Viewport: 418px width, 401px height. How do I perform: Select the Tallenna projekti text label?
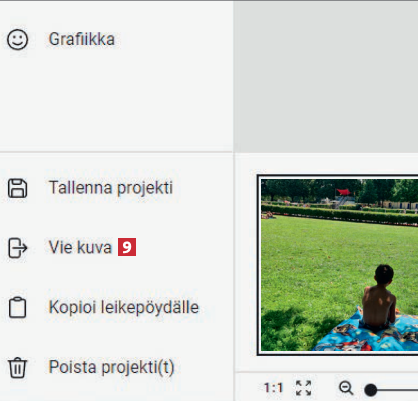click(x=111, y=188)
